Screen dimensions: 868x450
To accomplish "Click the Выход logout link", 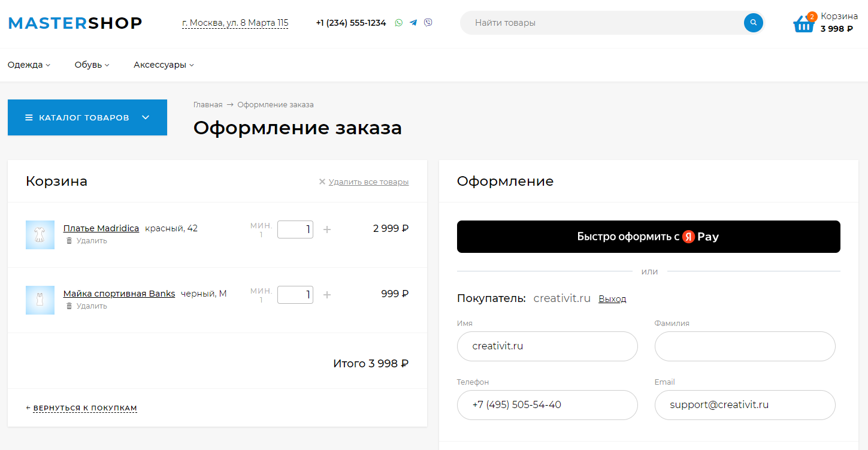I will tap(612, 299).
